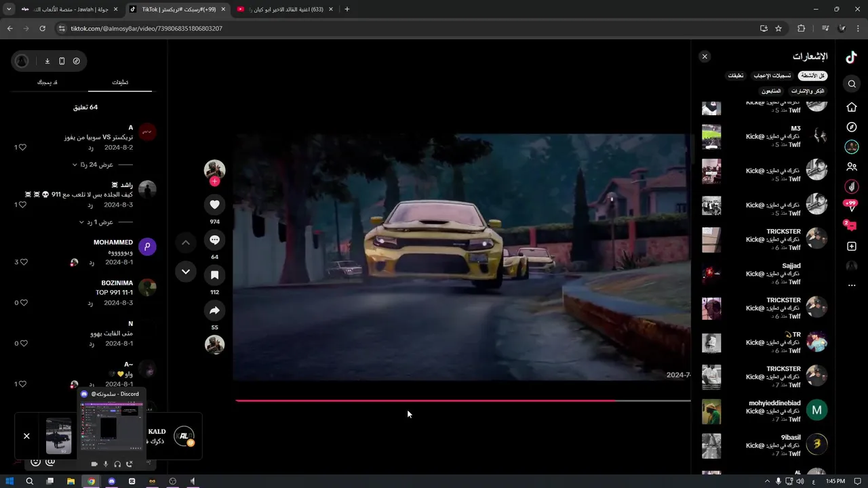The image size is (868, 488).
Task: Click the download icon in the top-left pill
Action: tap(47, 61)
